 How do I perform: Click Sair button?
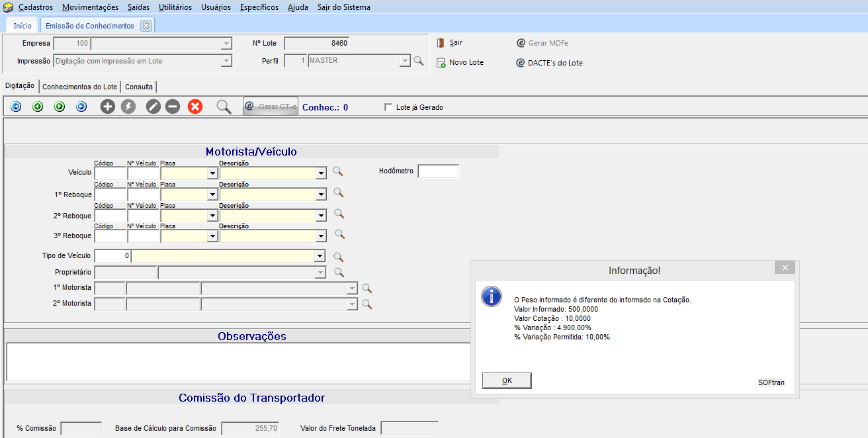[450, 42]
